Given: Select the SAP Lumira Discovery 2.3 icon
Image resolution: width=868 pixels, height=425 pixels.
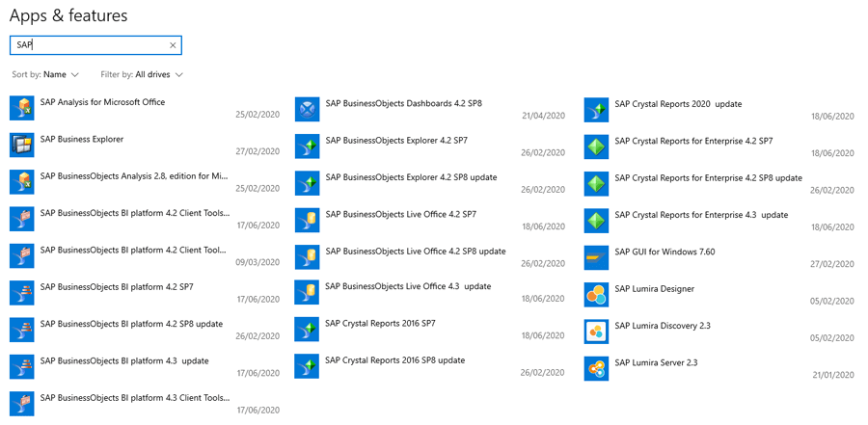Looking at the screenshot, I should (x=596, y=332).
